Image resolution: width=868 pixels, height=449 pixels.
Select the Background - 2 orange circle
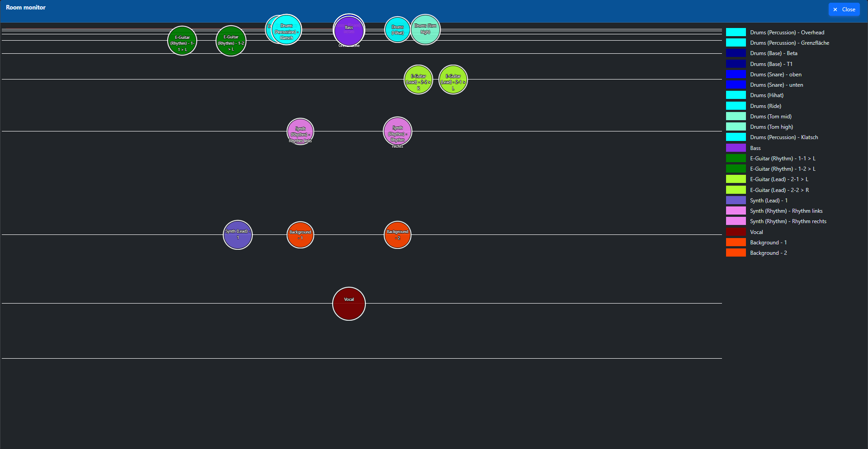(397, 235)
